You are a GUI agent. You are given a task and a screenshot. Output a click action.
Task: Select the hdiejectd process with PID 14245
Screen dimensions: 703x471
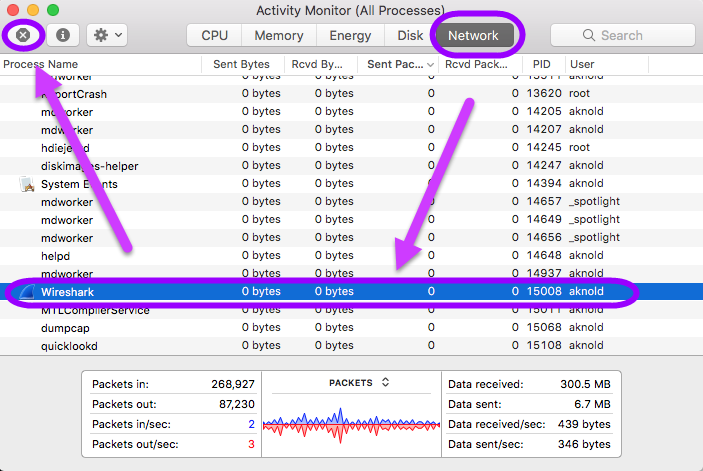click(x=352, y=148)
